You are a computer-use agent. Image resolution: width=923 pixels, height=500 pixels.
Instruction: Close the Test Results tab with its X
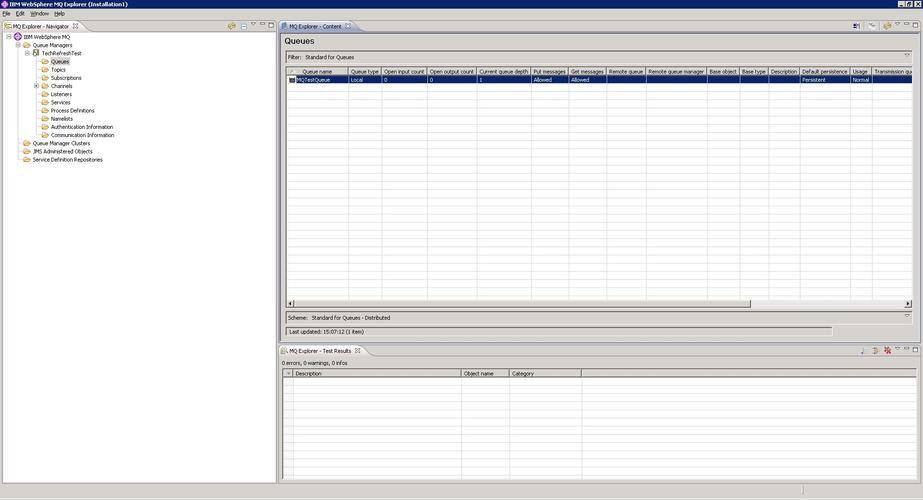point(357,350)
